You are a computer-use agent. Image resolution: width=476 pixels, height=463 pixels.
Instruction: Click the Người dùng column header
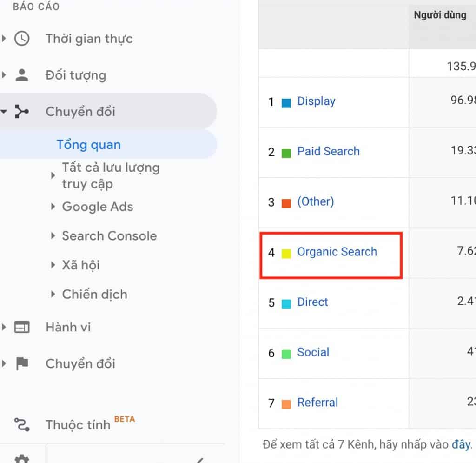(440, 15)
